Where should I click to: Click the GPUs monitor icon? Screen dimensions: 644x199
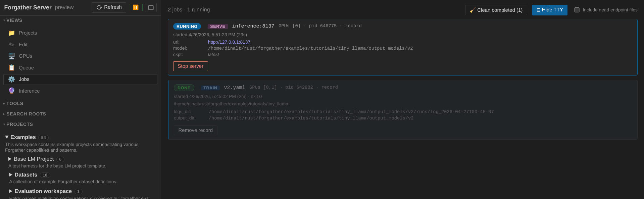(11, 56)
